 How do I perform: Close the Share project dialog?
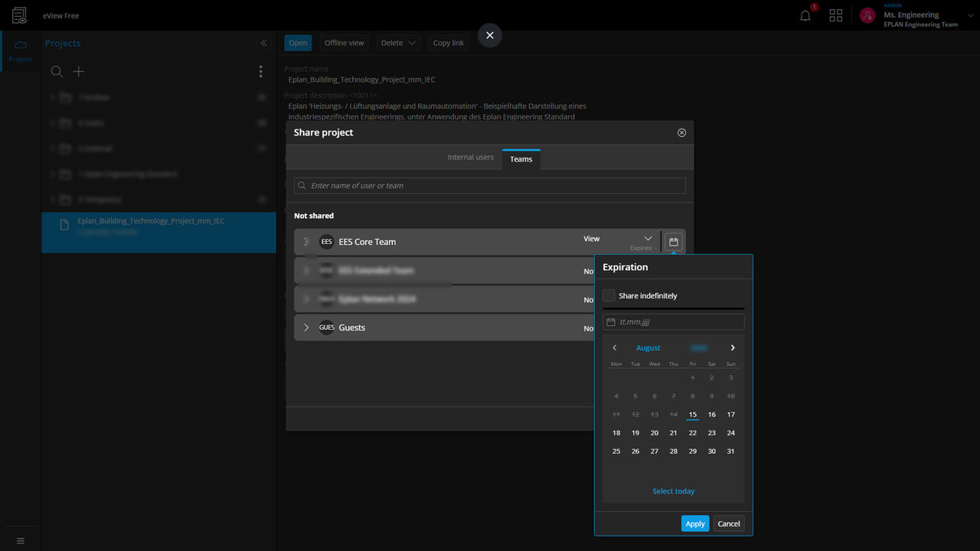(x=681, y=132)
